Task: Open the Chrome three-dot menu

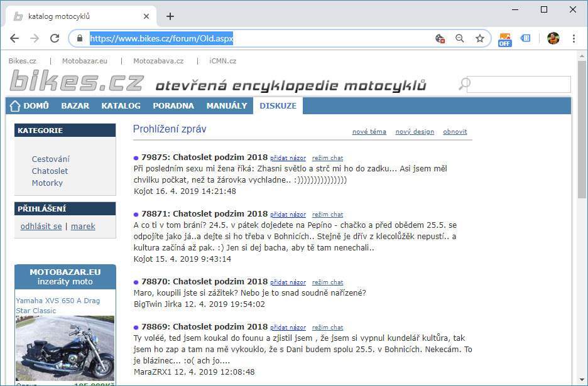Action: click(x=574, y=38)
